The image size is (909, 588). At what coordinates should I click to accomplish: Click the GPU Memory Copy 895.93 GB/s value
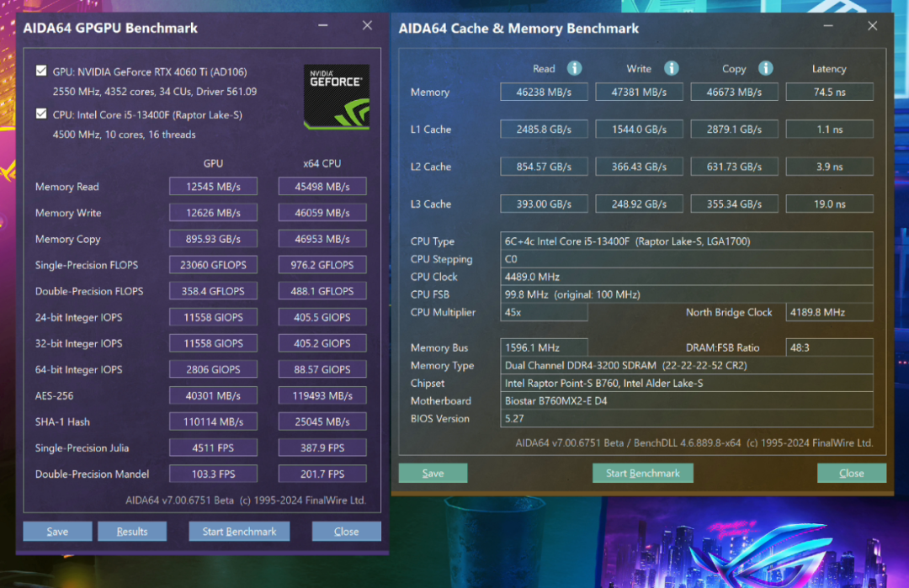(213, 239)
